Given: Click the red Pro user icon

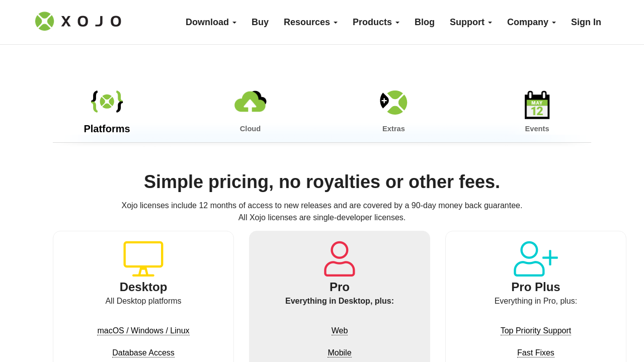Looking at the screenshot, I should click(340, 258).
